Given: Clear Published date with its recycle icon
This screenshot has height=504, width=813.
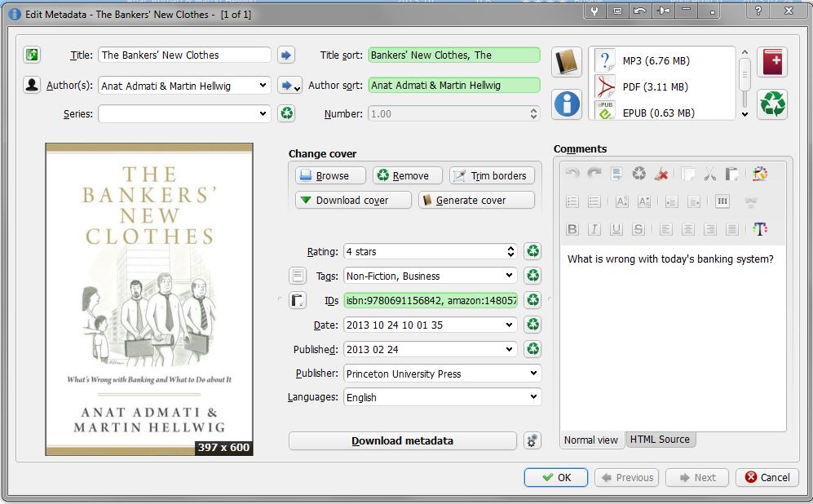Looking at the screenshot, I should 532,349.
